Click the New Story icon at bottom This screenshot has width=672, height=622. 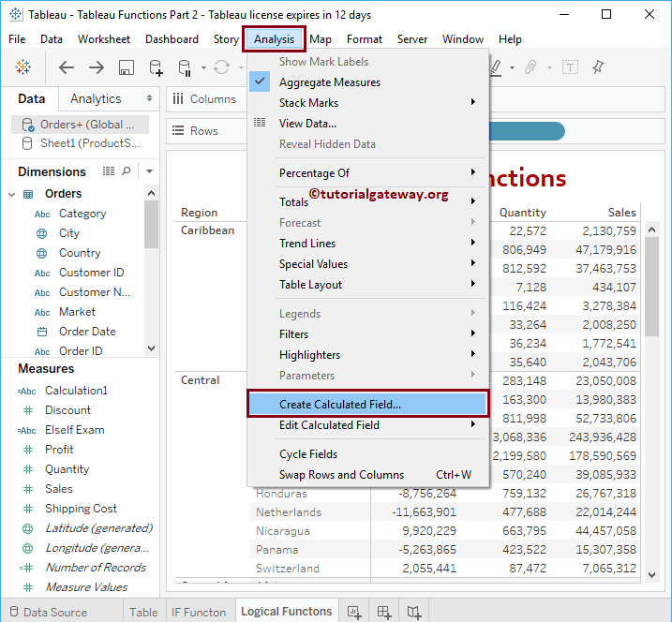414,612
